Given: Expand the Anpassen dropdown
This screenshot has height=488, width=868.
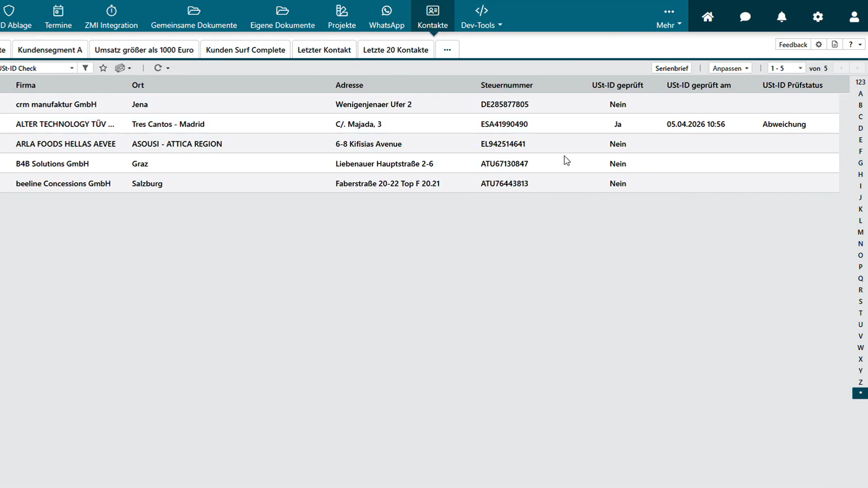Looking at the screenshot, I should (730, 68).
